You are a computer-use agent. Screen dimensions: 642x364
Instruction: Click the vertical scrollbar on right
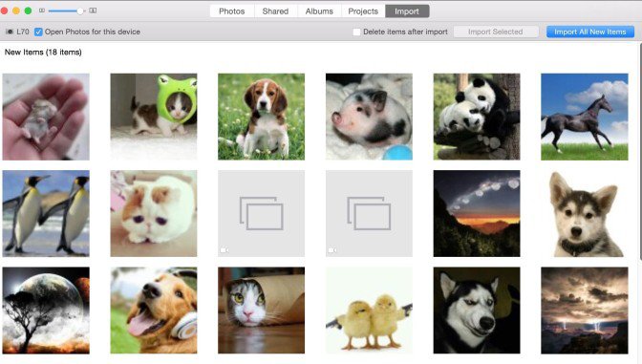click(640, 152)
